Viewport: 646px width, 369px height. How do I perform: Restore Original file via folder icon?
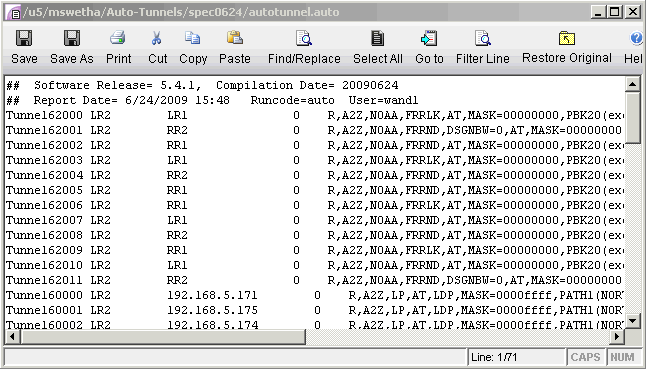click(x=567, y=38)
